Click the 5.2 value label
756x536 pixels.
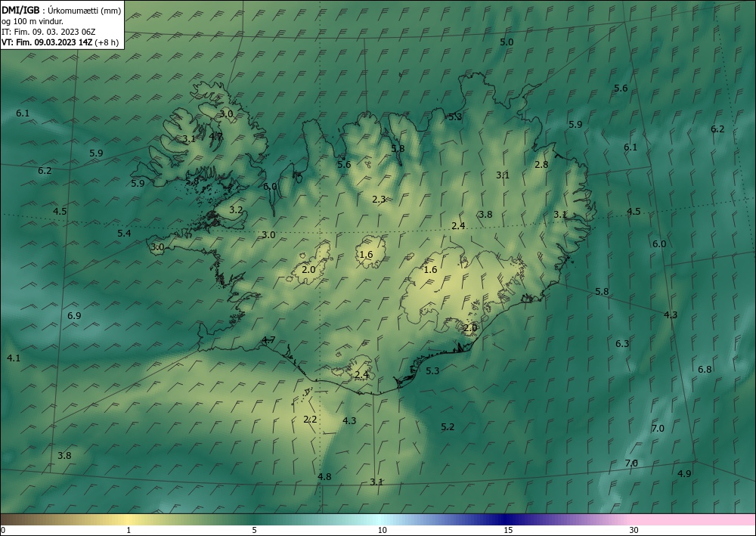[448, 427]
